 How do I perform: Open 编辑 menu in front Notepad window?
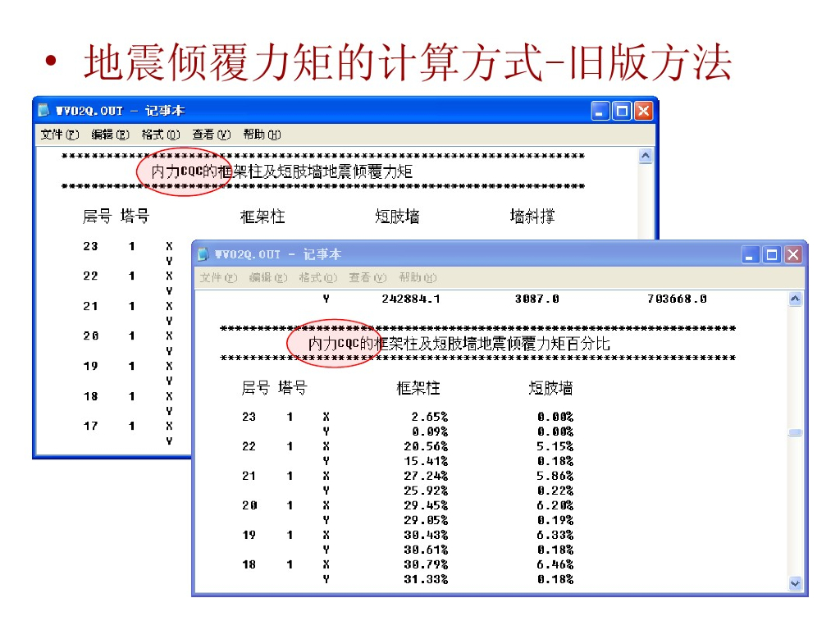(x=268, y=277)
